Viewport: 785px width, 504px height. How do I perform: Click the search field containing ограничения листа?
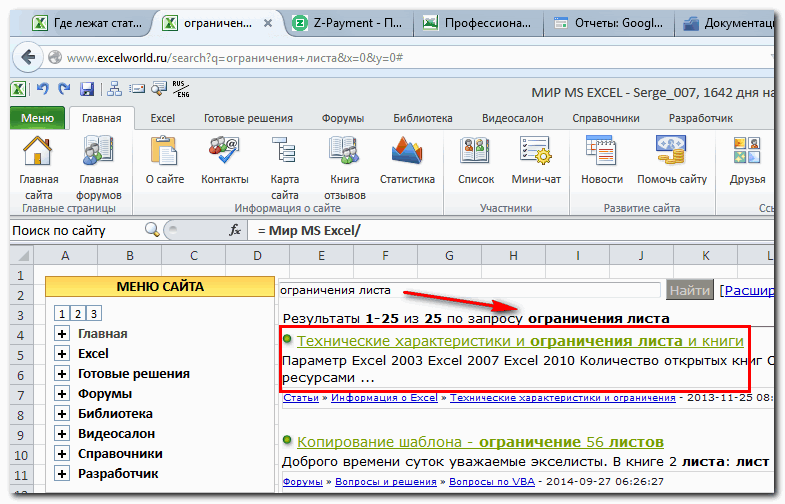click(x=470, y=290)
